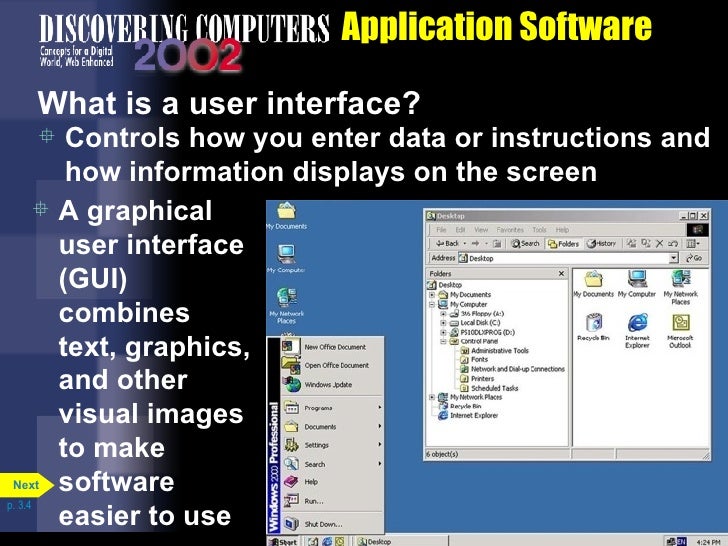Select Recycle Bin icon in right pane
This screenshot has height=546, width=728.
(593, 327)
